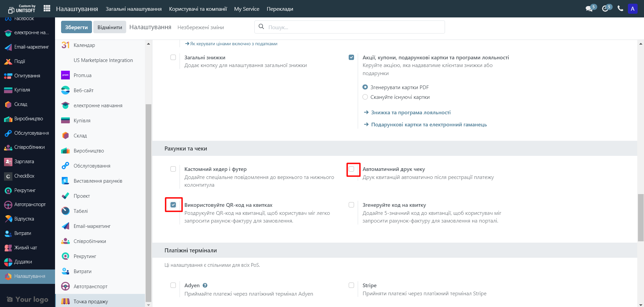The width and height of the screenshot is (644, 307).
Task: Select US Marketplace Integration settings entry
Action: point(100,60)
